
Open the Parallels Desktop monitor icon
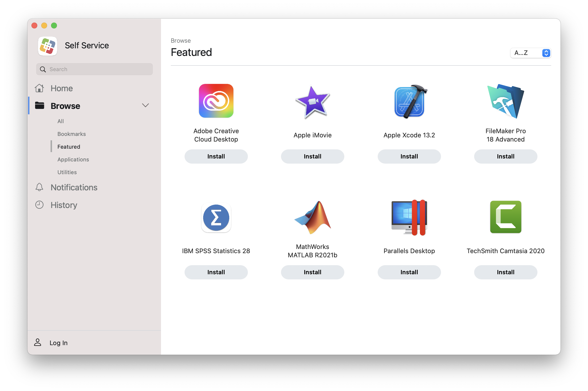pyautogui.click(x=409, y=217)
